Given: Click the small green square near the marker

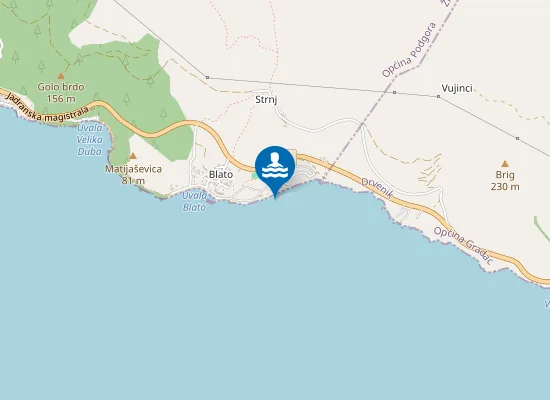Looking at the screenshot, I should click(x=254, y=175).
